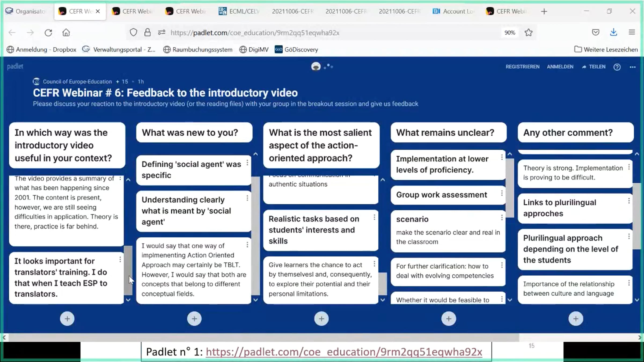
Task: Add post under 'Any other comment?' column
Action: coord(576,319)
